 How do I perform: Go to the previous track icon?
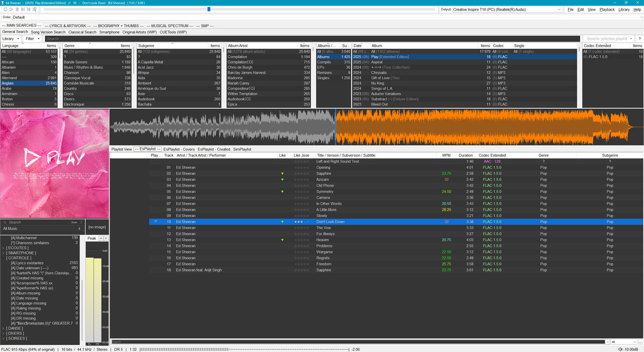pos(23,10)
